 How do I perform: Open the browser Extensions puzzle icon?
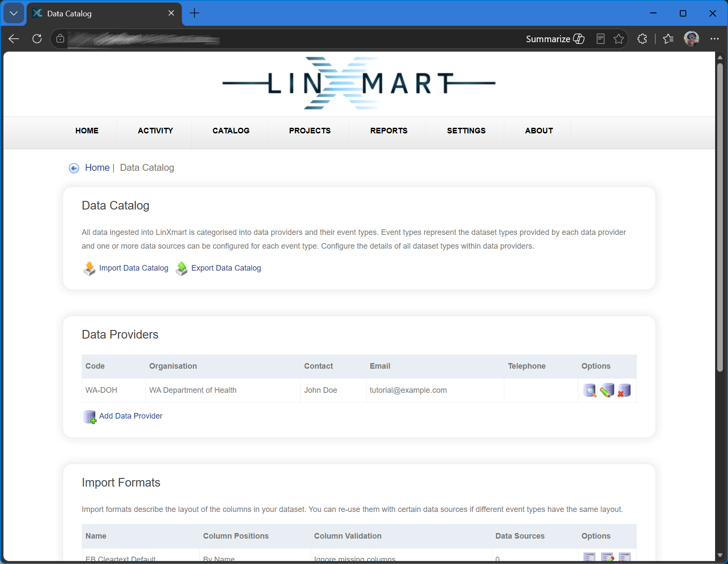(642, 39)
